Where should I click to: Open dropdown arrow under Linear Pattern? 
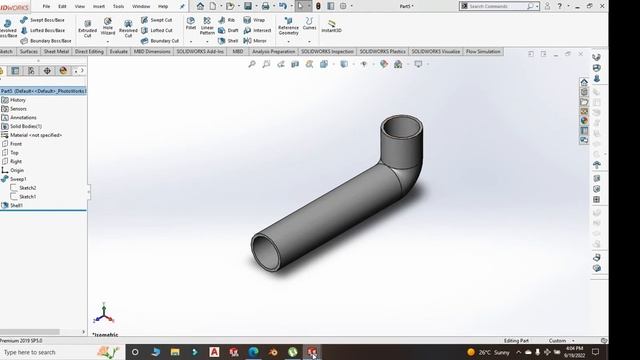(x=207, y=42)
